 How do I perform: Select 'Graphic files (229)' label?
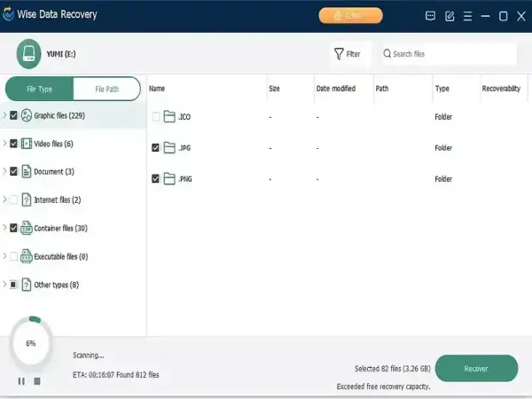59,115
